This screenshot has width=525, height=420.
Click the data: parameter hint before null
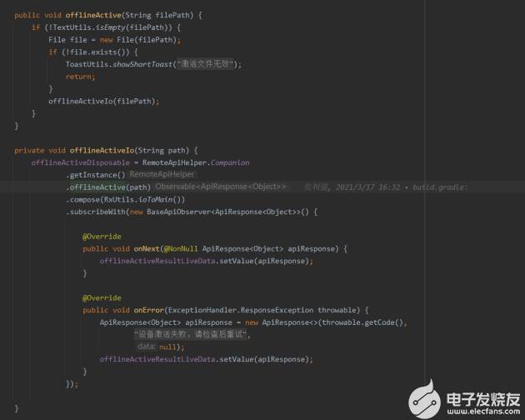tap(146, 346)
